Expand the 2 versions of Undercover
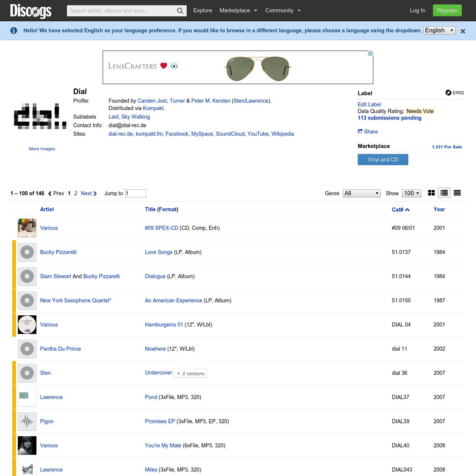The width and height of the screenshot is (476, 476). [x=190, y=373]
